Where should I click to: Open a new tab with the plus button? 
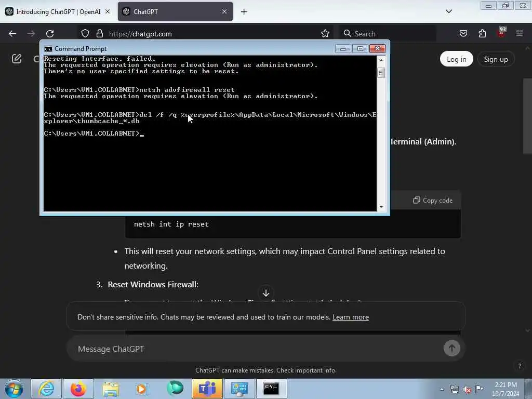pyautogui.click(x=244, y=12)
